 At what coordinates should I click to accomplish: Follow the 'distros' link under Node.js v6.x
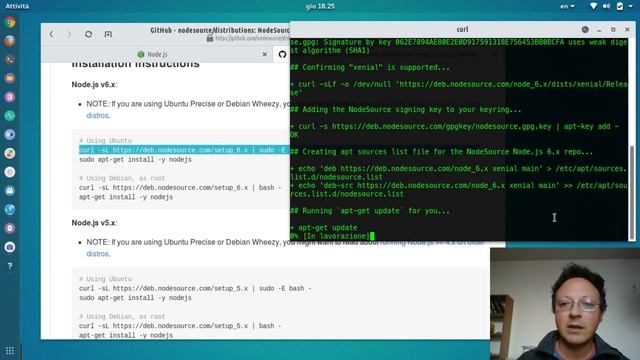pos(98,116)
